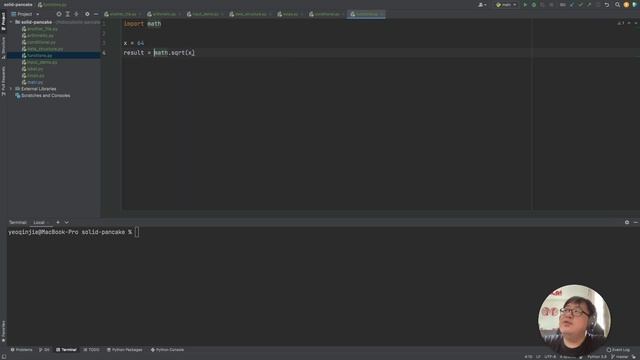Open Project panel gear options
Image resolution: width=640 pixels, height=360 pixels.
[x=87, y=14]
